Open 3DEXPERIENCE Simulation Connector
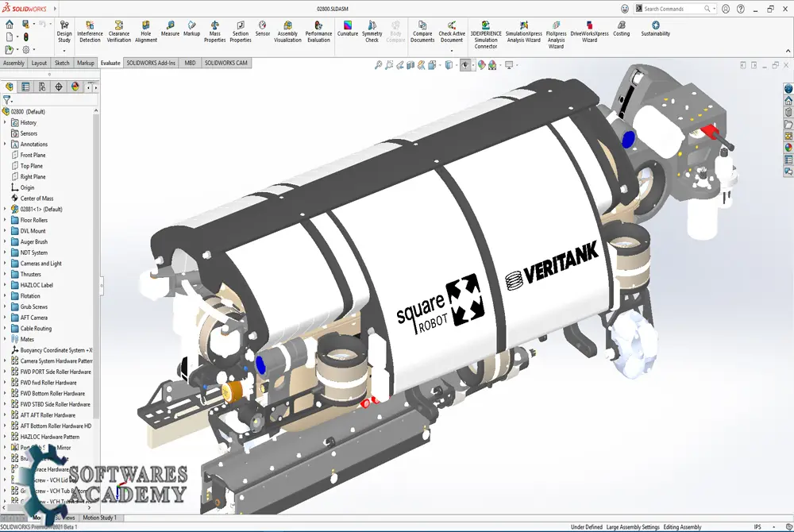 click(486, 35)
